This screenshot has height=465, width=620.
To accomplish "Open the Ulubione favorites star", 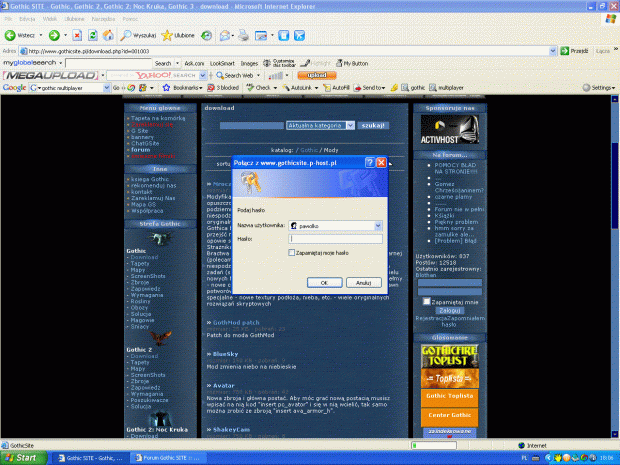I will [x=178, y=36].
